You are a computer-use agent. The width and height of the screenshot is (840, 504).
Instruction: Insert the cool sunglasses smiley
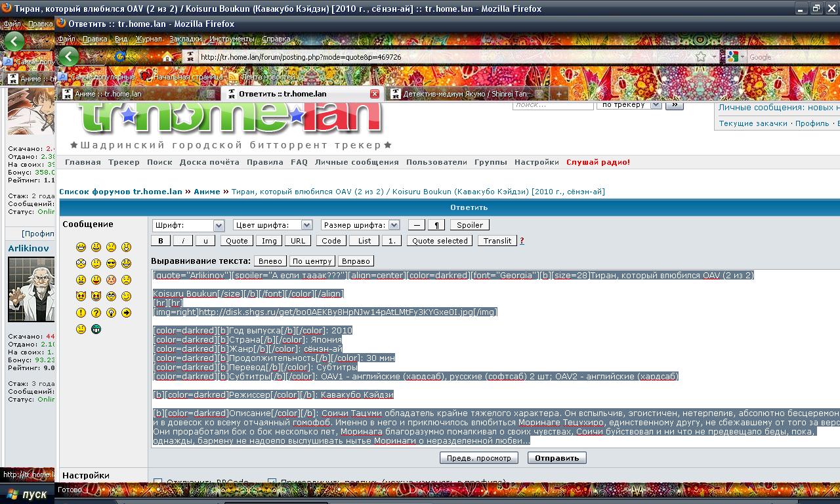pos(111,264)
